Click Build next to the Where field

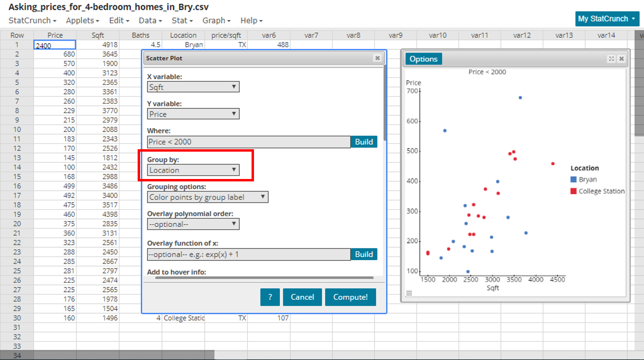(364, 142)
